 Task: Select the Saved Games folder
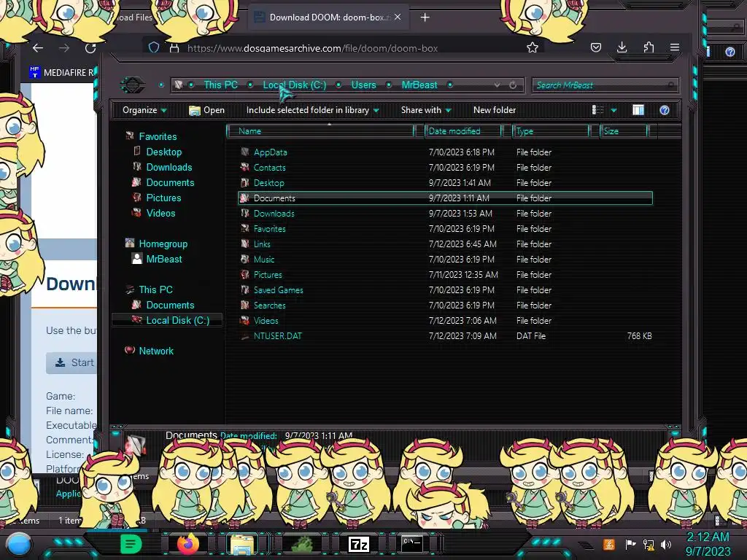[x=446, y=290]
